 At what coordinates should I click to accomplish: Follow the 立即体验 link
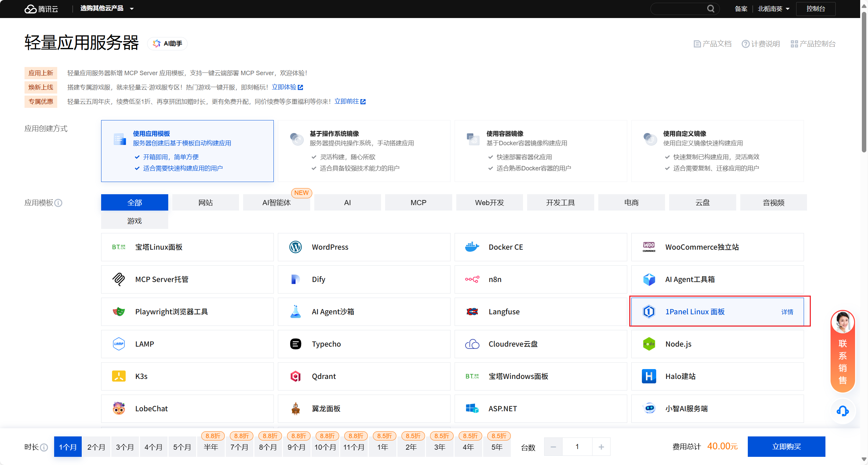(x=287, y=87)
